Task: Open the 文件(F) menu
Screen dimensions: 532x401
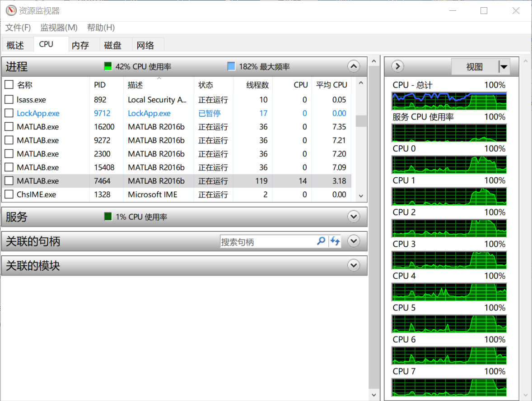Action: coord(18,28)
